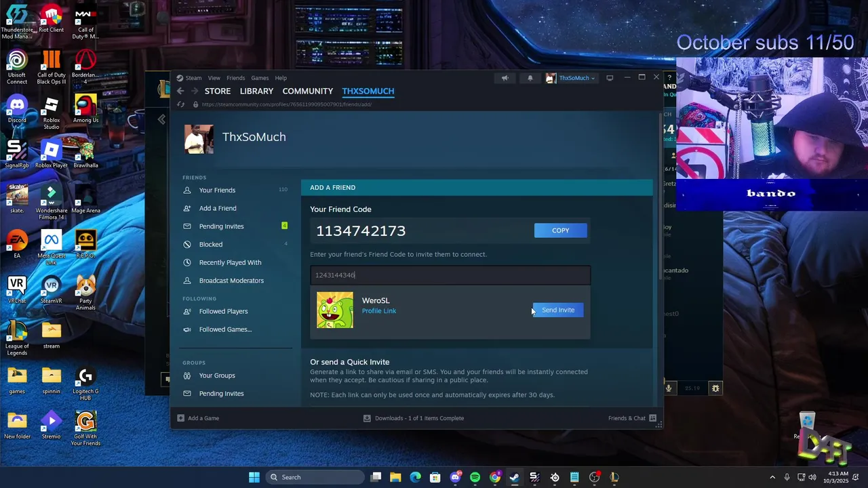
Task: Show hidden system tray icons chevron
Action: (772, 477)
